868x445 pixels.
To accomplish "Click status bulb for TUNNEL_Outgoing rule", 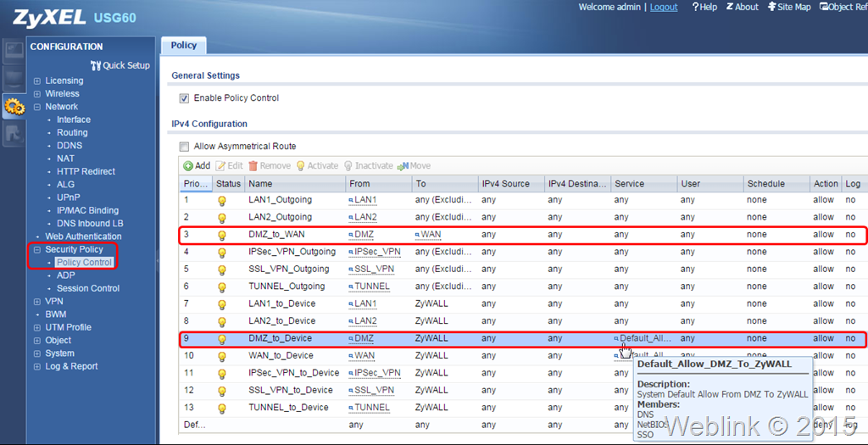I will point(222,287).
